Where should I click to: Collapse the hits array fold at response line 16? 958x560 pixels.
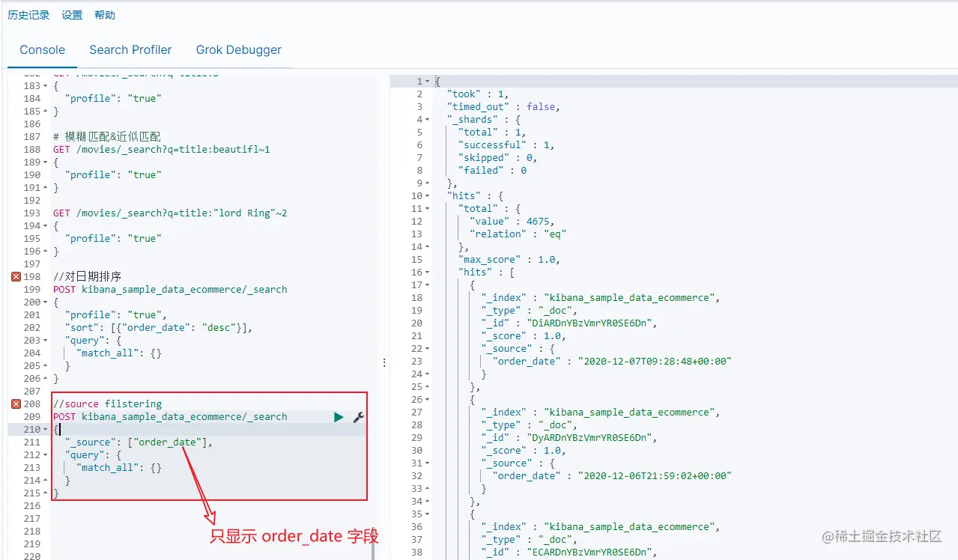tap(427, 272)
